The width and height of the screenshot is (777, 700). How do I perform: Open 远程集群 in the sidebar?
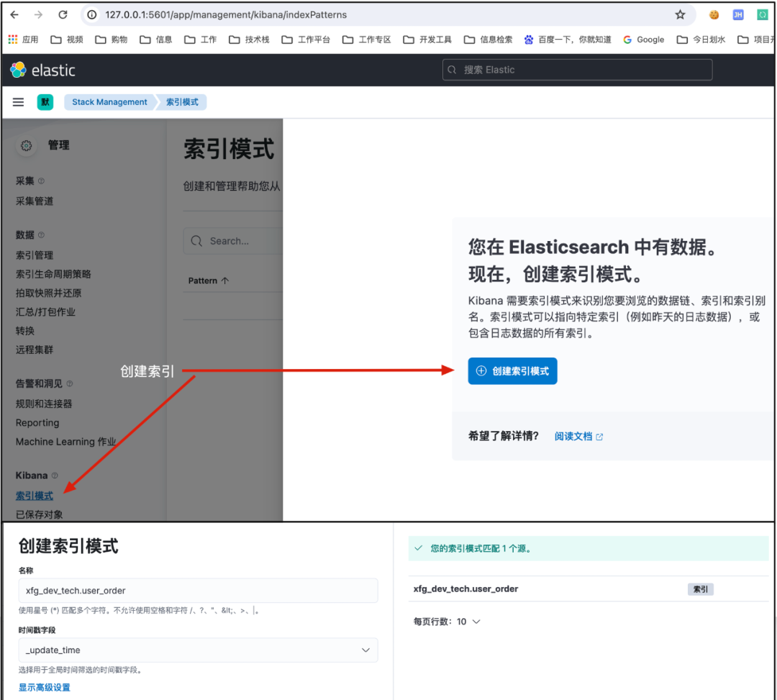tap(35, 350)
